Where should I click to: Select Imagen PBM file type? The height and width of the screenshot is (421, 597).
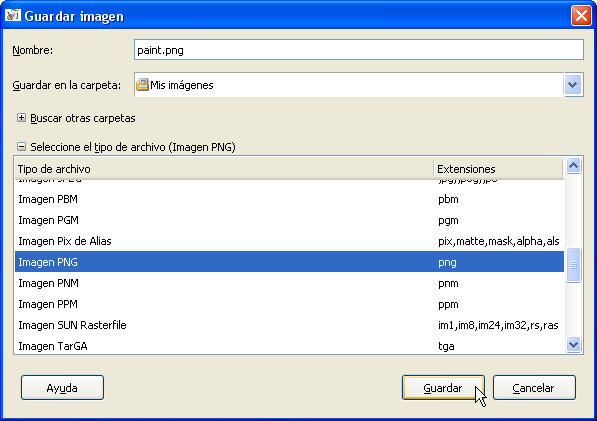point(289,199)
